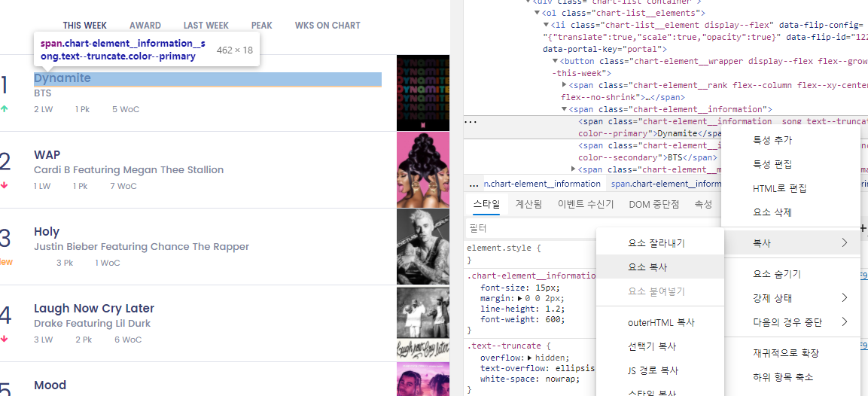
Task: Click the three-dot icon left of the Dynamite DOM row
Action: click(470, 122)
